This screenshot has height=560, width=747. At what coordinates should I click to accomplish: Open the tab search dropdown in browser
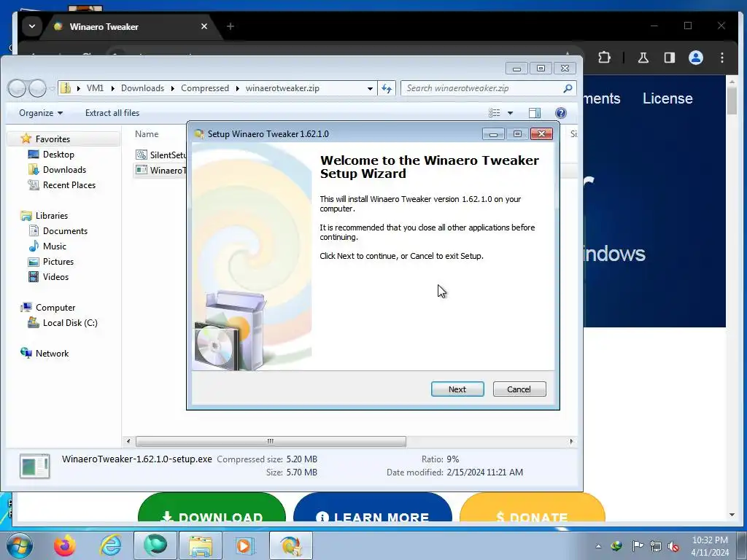click(x=31, y=26)
